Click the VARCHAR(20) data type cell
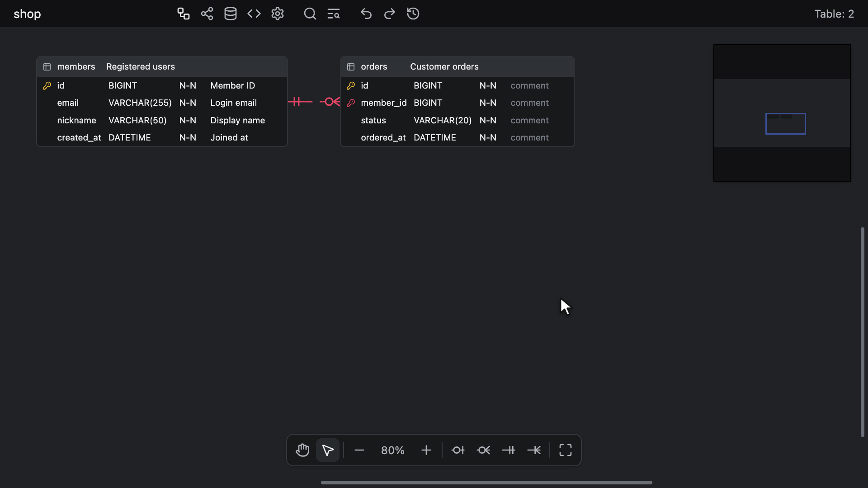The image size is (868, 488). click(443, 120)
